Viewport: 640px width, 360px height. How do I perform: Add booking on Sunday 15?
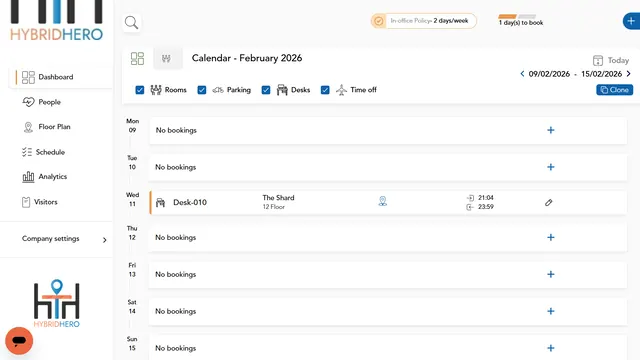point(551,348)
